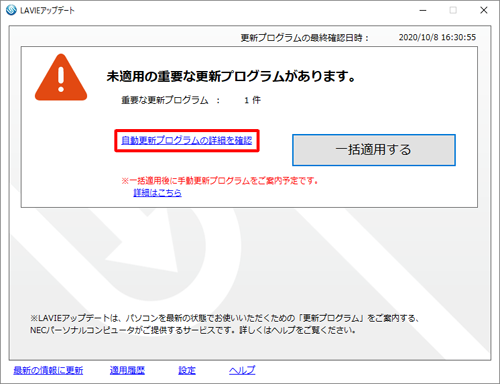
Task: Click the LAVIE Update app icon in the title bar
Action: (11, 10)
